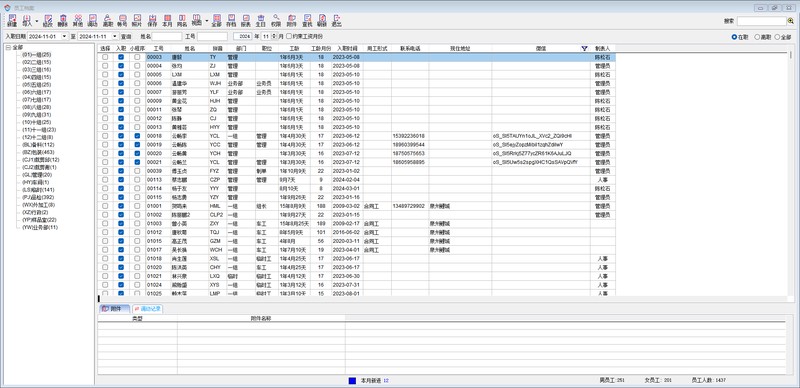Image resolution: width=800 pixels, height=388 pixels.
Task: Click the 本月 (This month) toolbar icon
Action: tap(167, 20)
